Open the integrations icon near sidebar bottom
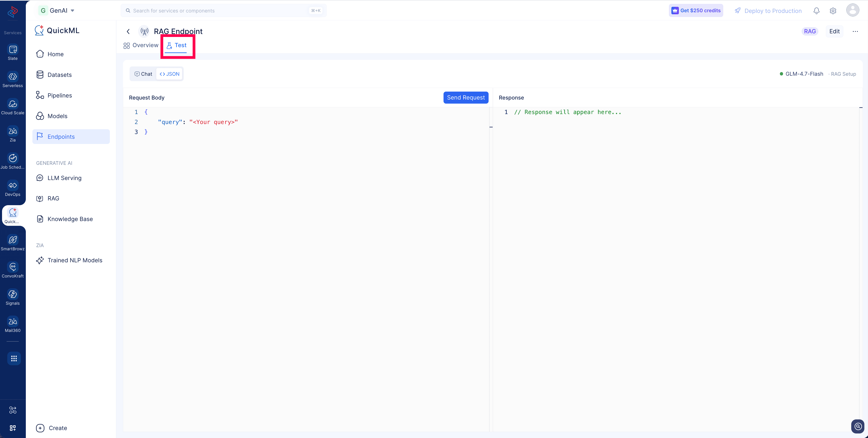The height and width of the screenshot is (438, 868). [13, 410]
